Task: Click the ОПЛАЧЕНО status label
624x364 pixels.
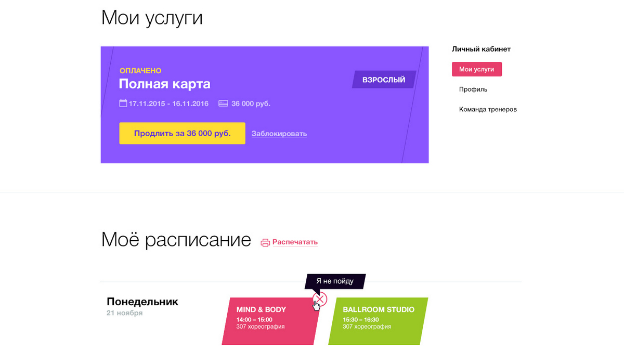Action: (140, 71)
